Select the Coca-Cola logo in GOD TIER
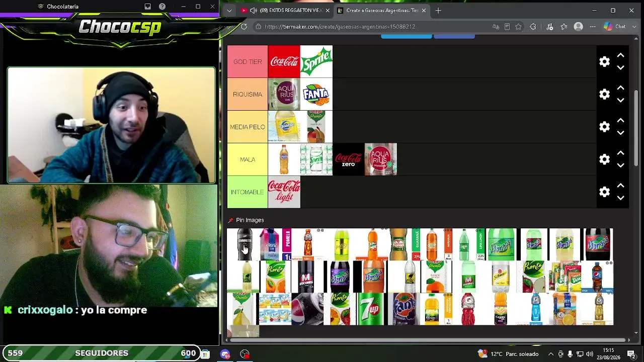644x362 pixels. pyautogui.click(x=284, y=62)
